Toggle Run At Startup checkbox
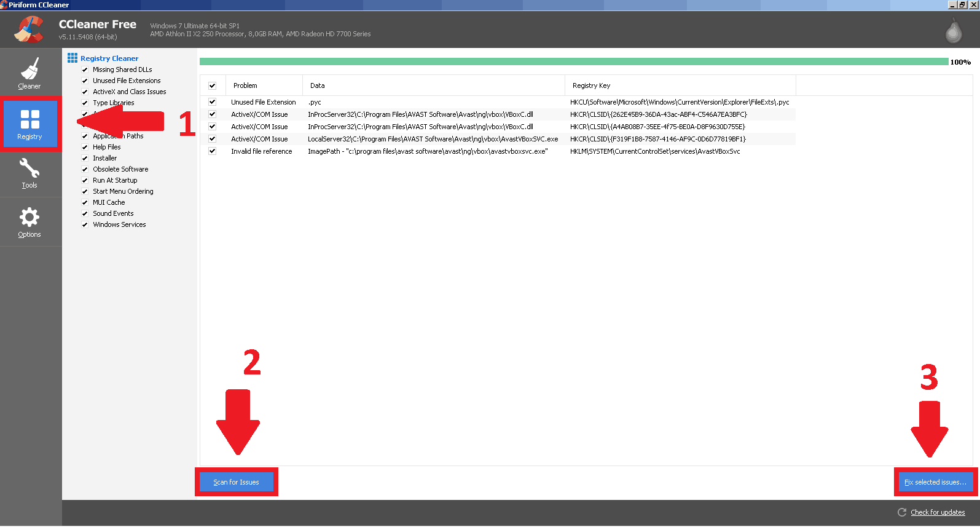The height and width of the screenshot is (527, 980). pos(85,180)
